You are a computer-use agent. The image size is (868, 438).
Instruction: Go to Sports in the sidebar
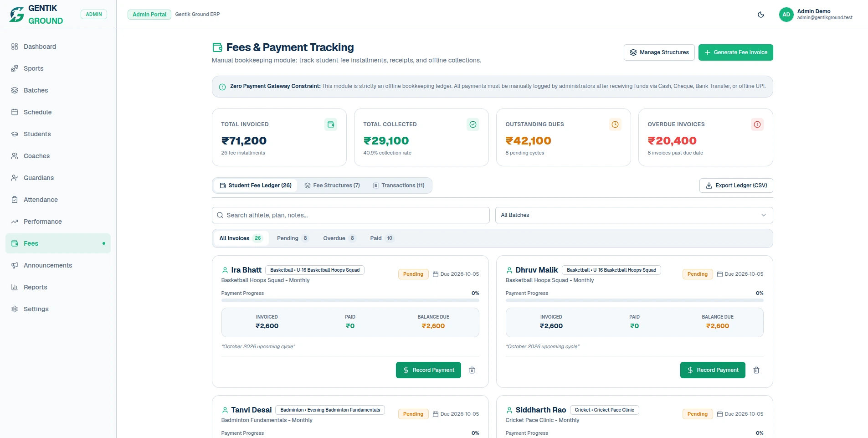(x=58, y=68)
